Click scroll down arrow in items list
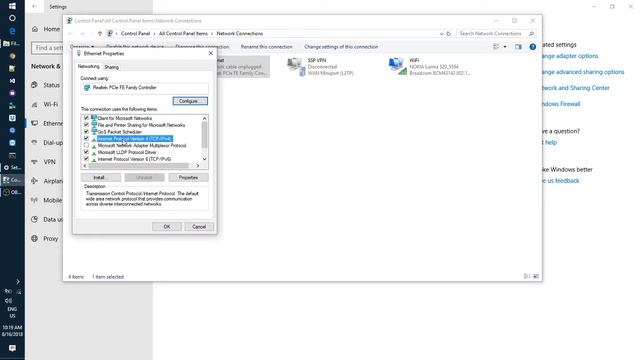This screenshot has width=640, height=360. [204, 159]
